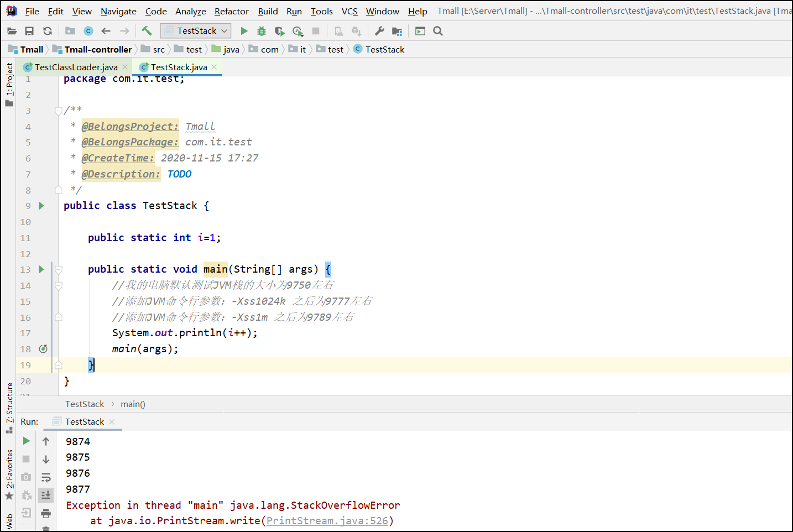Toggle the 1: Project tool window
Viewport: 793px width, 532px height.
(9, 85)
